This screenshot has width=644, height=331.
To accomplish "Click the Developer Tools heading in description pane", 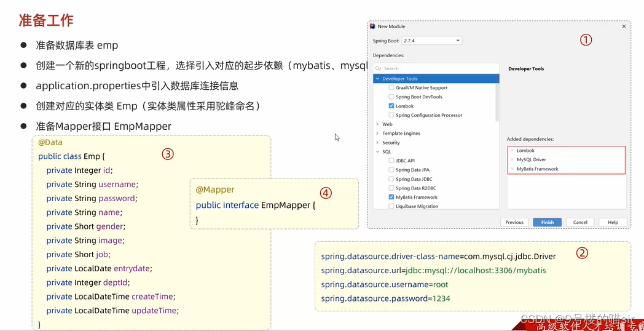I will (526, 69).
